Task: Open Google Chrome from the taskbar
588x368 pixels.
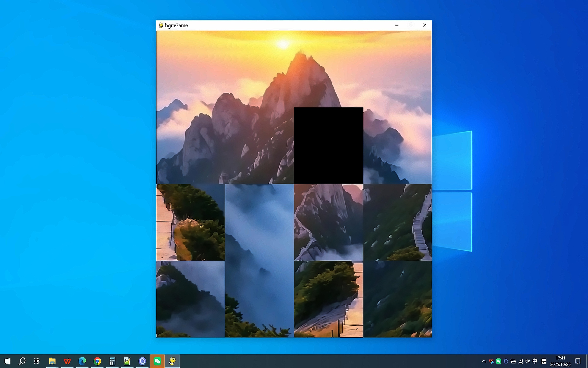Action: 98,361
